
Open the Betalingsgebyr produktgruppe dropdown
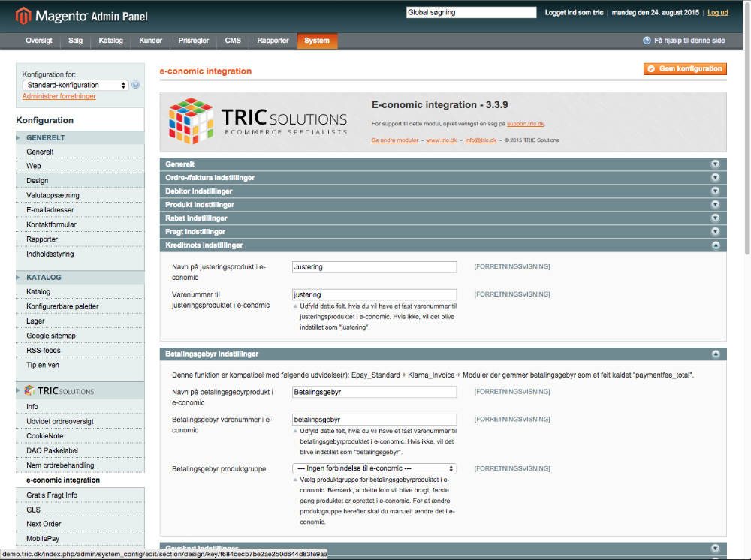pos(374,468)
